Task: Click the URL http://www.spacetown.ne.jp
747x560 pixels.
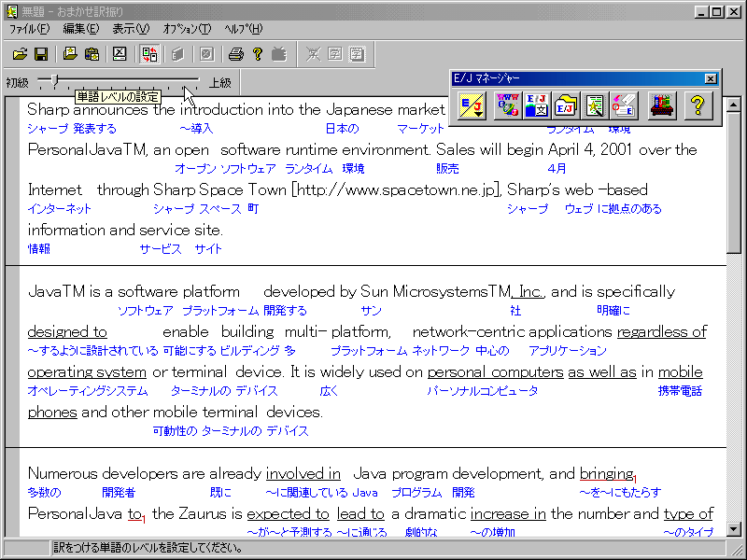Action: (x=396, y=190)
